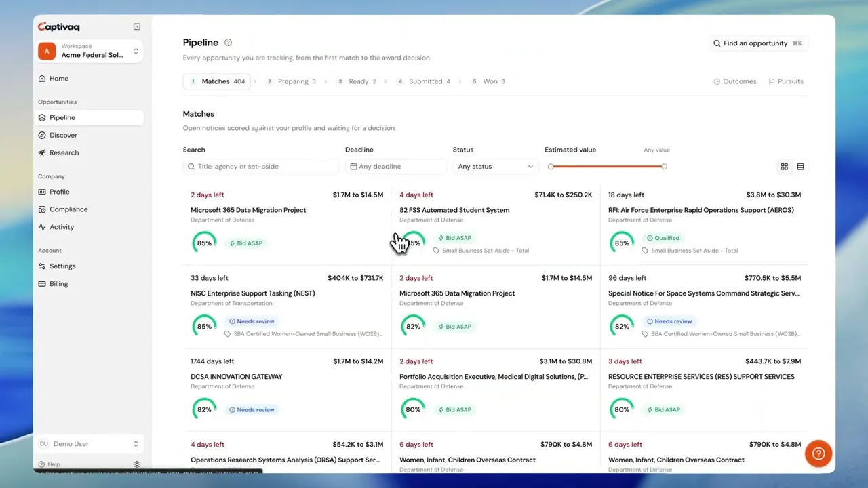Image resolution: width=868 pixels, height=488 pixels.
Task: Click Small Business Set Aside tag on AEROS card
Action: pos(690,251)
